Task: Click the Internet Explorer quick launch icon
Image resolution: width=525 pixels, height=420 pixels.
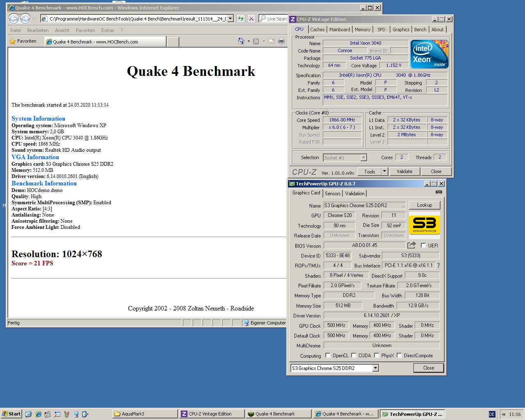Action: tap(38, 414)
